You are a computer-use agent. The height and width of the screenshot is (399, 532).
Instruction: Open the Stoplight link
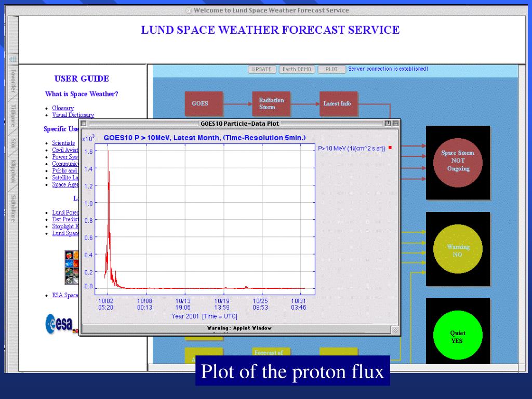(65, 227)
